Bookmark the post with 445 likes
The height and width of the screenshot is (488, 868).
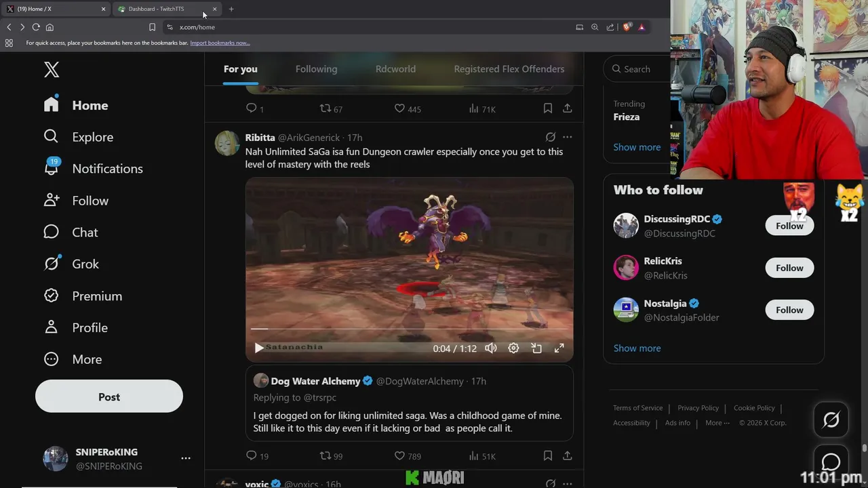[547, 108]
